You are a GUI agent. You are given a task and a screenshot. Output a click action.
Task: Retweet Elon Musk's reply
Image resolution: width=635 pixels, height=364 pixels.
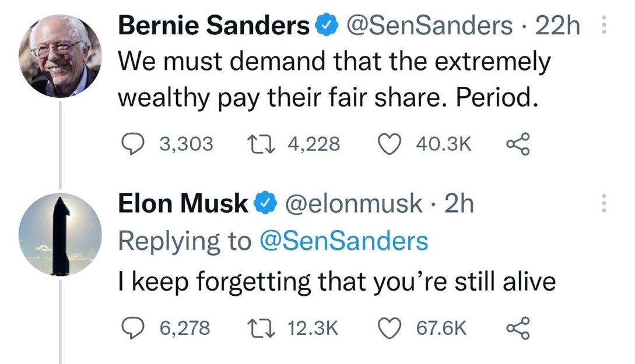click(262, 327)
